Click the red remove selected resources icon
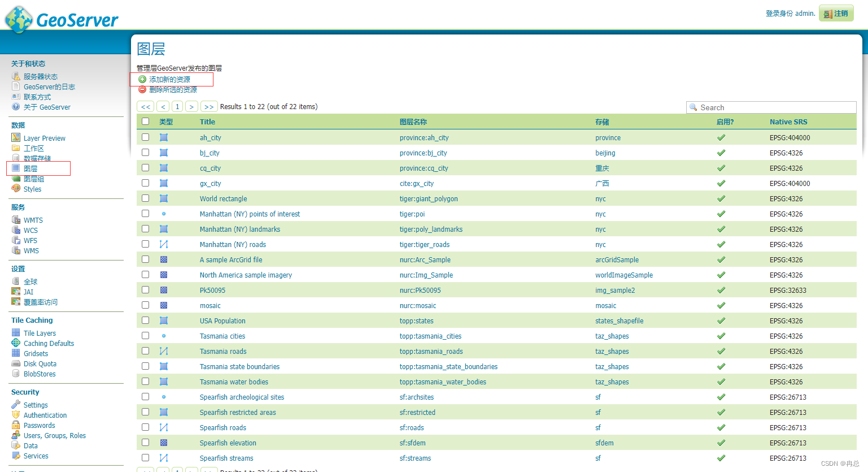The height and width of the screenshot is (472, 868). click(x=142, y=89)
